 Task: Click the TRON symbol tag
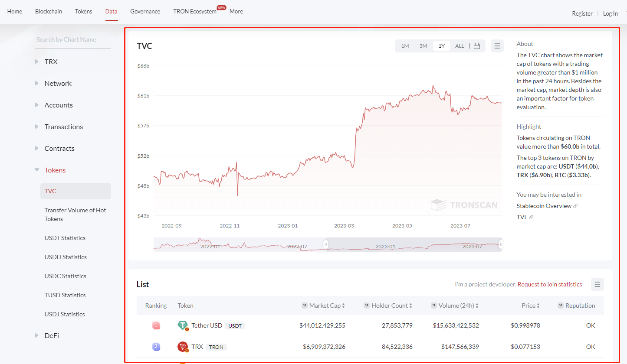(216, 347)
